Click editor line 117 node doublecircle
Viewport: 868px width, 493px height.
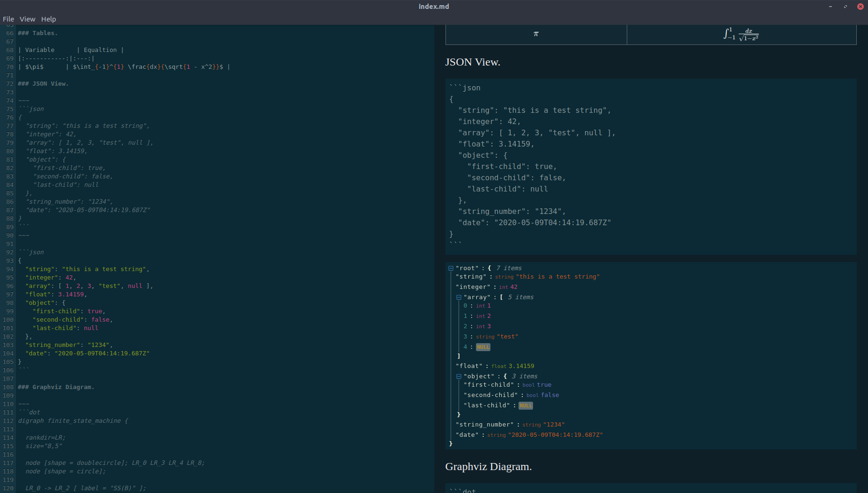click(x=115, y=463)
